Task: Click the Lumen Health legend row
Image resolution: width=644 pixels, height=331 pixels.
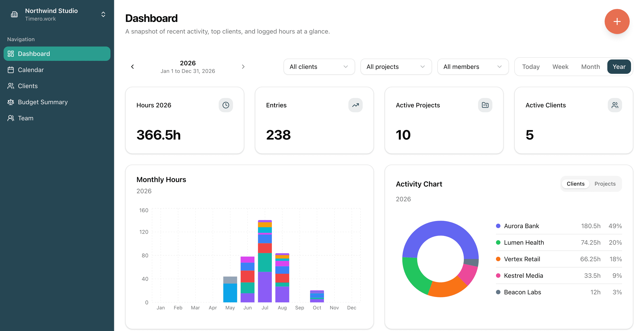Action: (559, 242)
